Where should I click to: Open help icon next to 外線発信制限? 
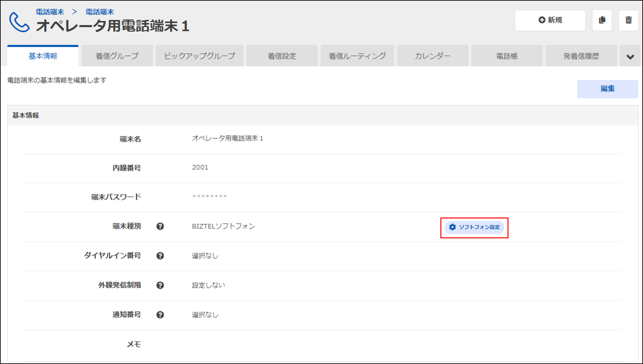tap(160, 285)
